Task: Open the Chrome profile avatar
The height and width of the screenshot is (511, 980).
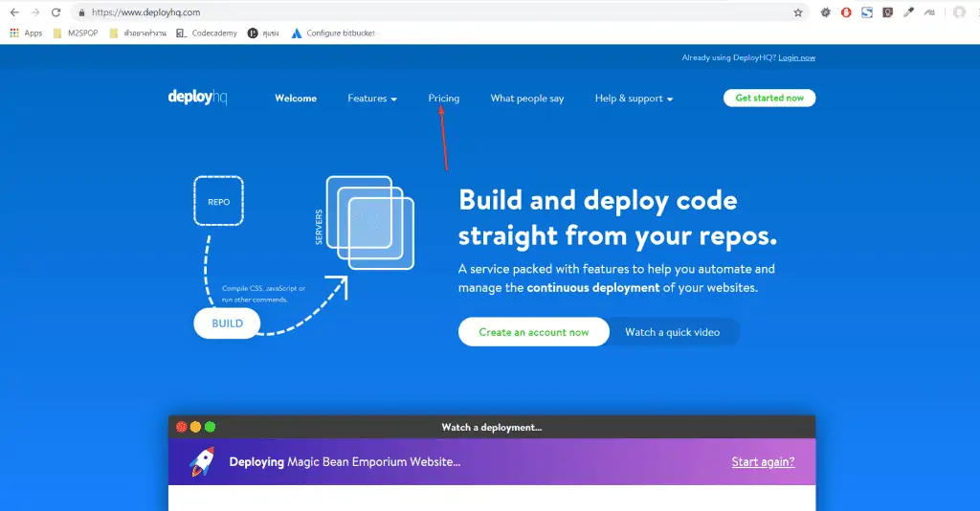Action: [x=959, y=12]
